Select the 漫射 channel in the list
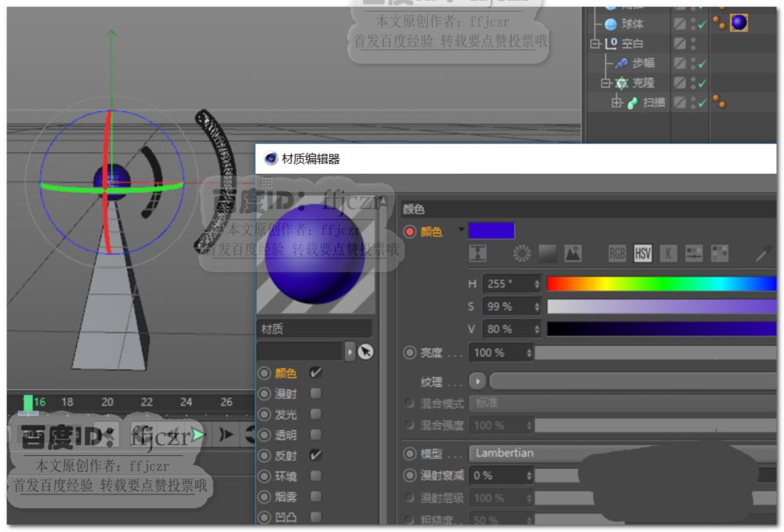The width and height of the screenshot is (784, 532). [285, 394]
